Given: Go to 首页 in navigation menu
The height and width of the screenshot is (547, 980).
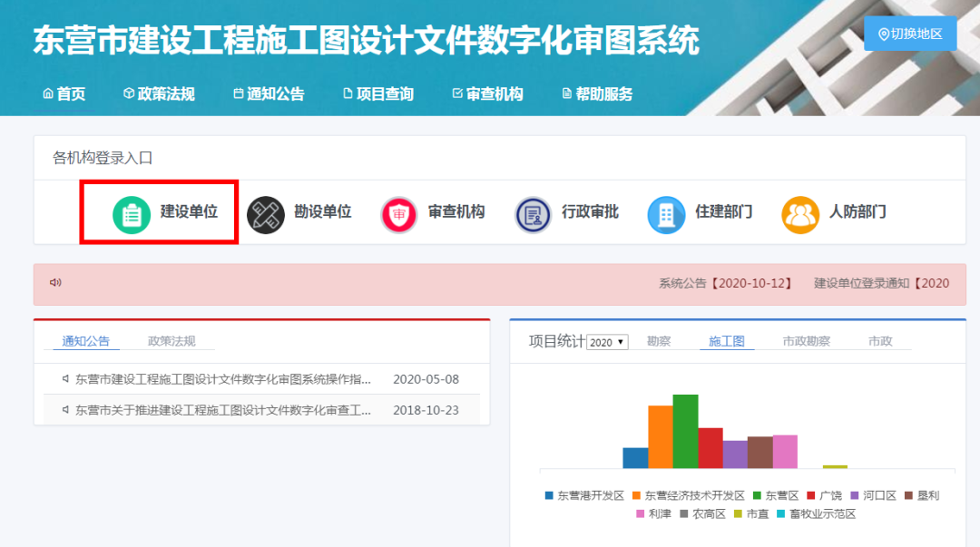Looking at the screenshot, I should click(64, 93).
